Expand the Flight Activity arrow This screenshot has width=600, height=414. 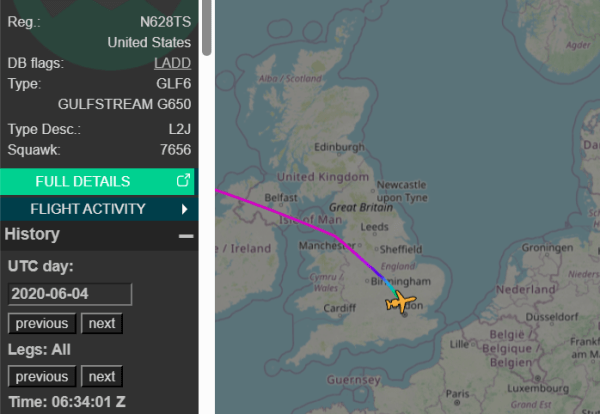pyautogui.click(x=185, y=209)
